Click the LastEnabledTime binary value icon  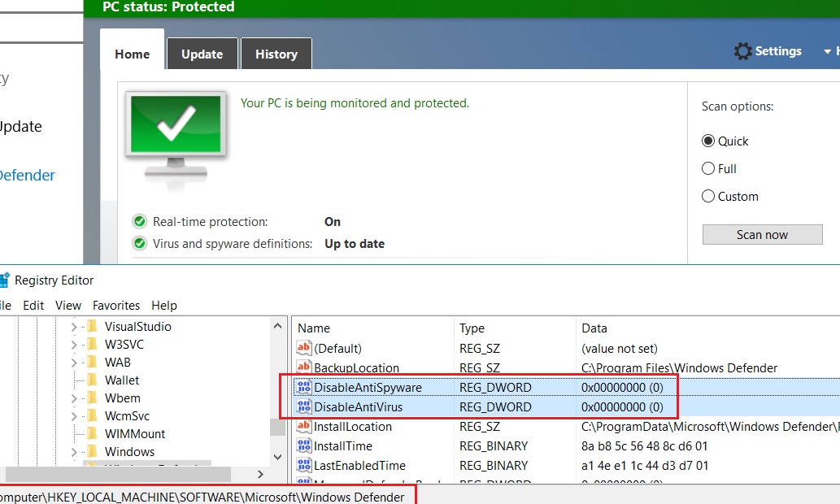coord(304,466)
